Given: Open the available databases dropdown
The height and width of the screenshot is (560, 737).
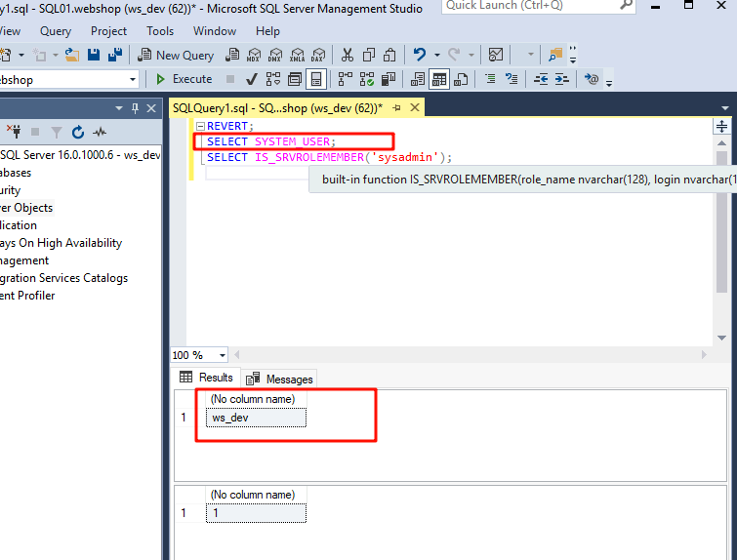Looking at the screenshot, I should [133, 79].
